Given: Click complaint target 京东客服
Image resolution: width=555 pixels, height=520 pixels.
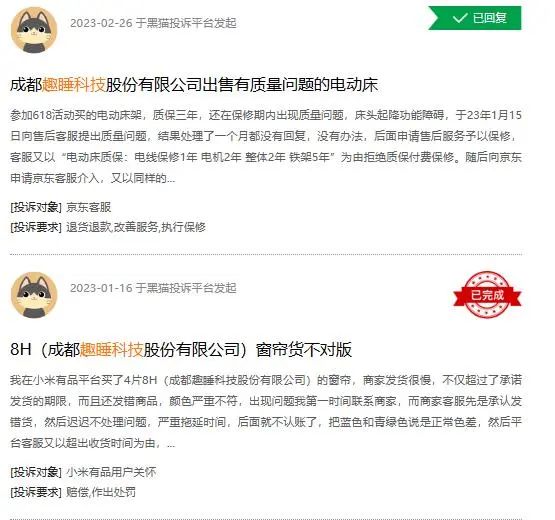Looking at the screenshot, I should click(88, 207).
